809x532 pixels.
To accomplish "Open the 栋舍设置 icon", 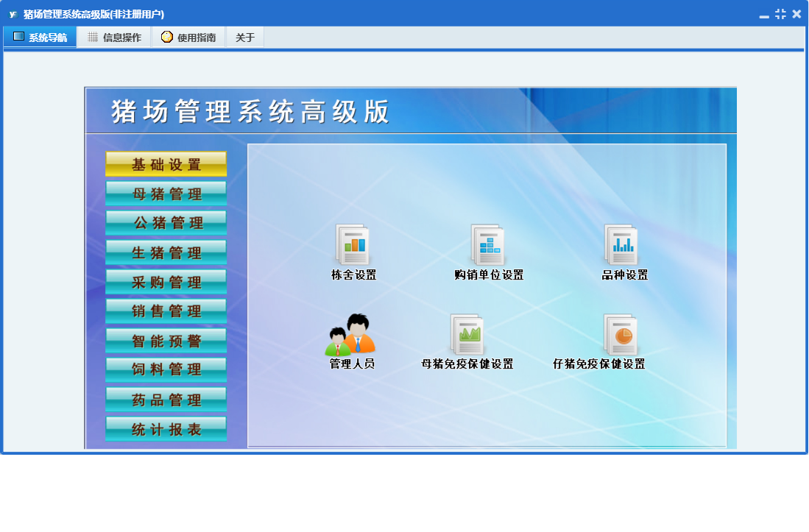I will click(353, 244).
